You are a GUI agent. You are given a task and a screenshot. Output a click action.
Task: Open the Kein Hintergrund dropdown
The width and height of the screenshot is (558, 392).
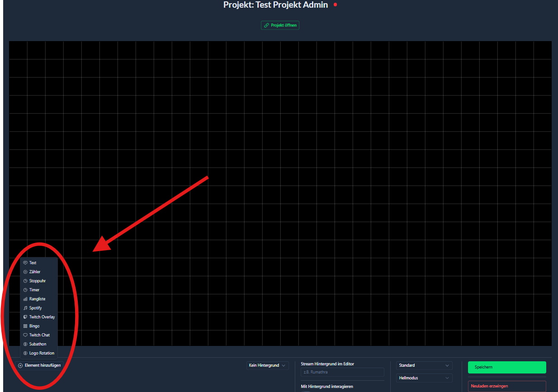coord(267,365)
